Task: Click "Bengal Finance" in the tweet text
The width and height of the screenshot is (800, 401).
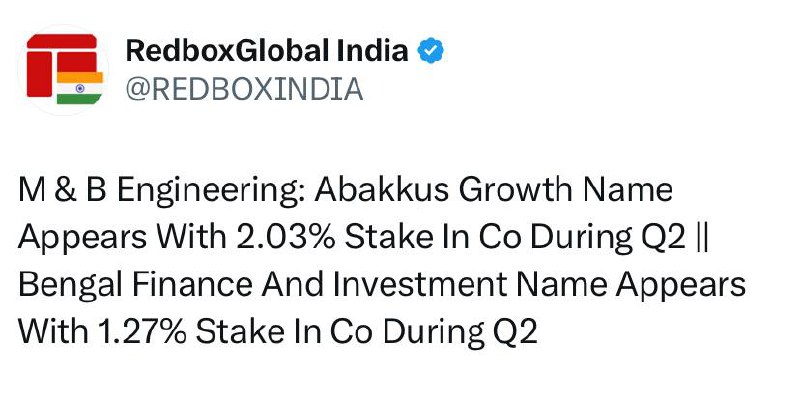Action: (123, 284)
